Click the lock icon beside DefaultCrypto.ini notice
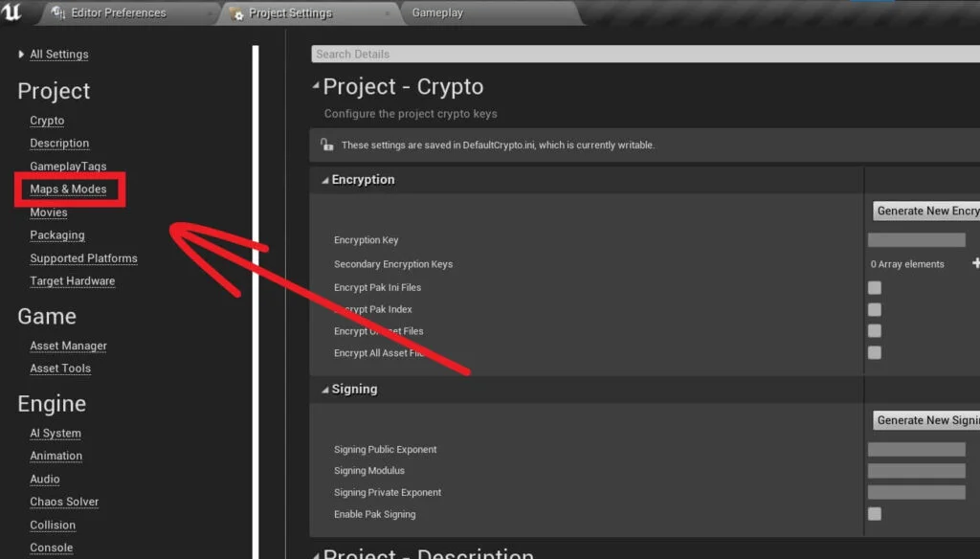980x559 pixels. pyautogui.click(x=327, y=145)
